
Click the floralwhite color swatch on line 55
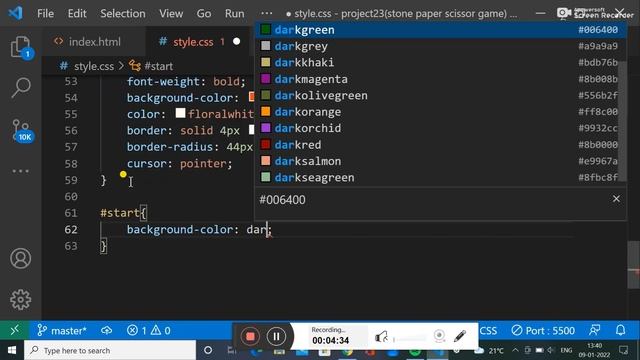(180, 113)
